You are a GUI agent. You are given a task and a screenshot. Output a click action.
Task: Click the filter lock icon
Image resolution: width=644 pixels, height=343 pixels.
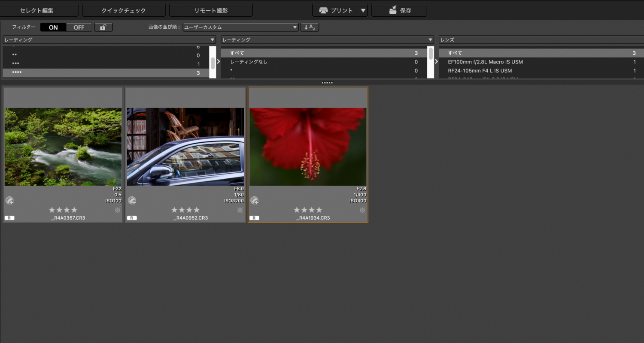tap(103, 27)
